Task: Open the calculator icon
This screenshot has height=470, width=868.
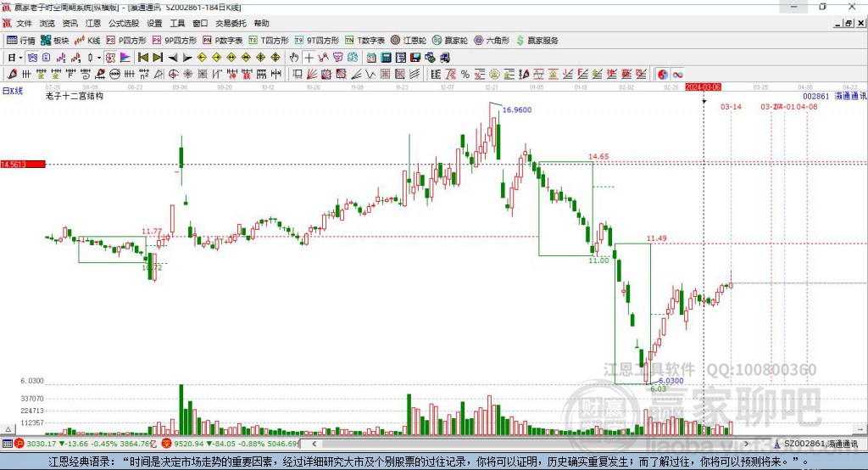Action: point(386,58)
